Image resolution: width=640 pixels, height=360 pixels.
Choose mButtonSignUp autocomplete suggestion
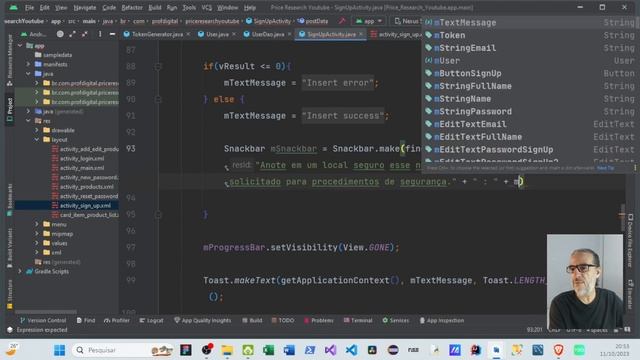click(530, 73)
